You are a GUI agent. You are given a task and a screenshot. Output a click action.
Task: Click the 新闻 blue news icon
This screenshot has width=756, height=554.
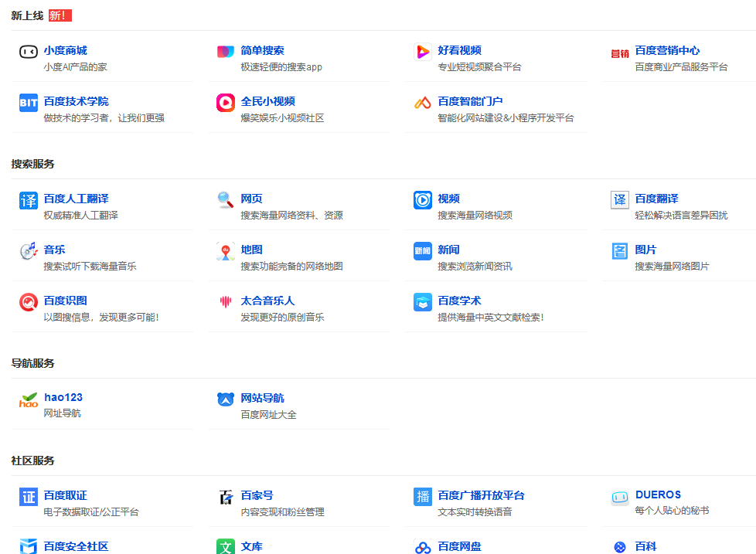click(x=422, y=251)
